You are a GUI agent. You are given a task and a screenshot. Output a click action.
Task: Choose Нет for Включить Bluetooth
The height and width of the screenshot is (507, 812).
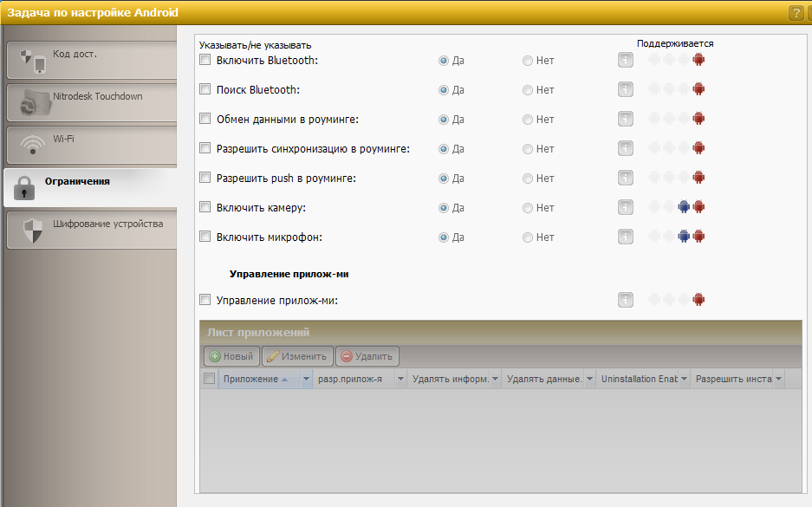coord(527,61)
